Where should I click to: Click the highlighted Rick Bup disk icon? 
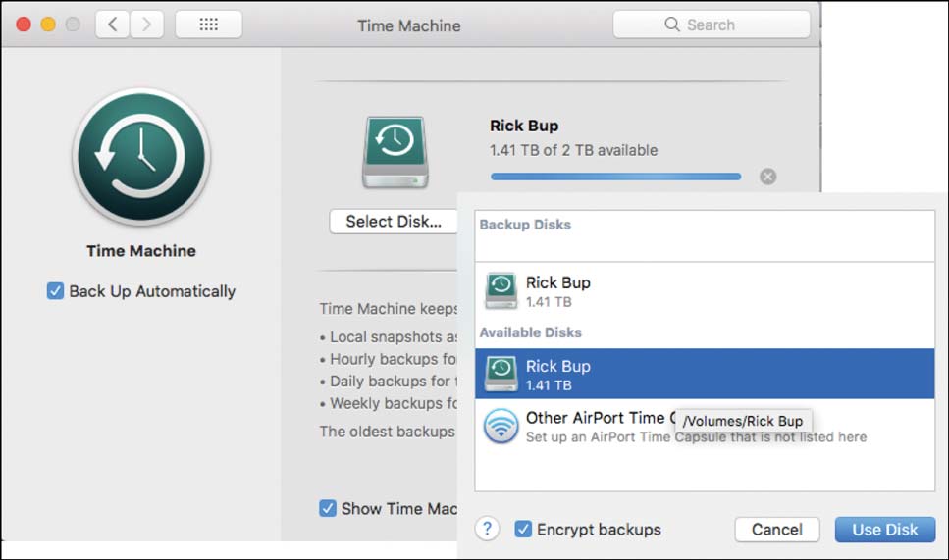(501, 374)
